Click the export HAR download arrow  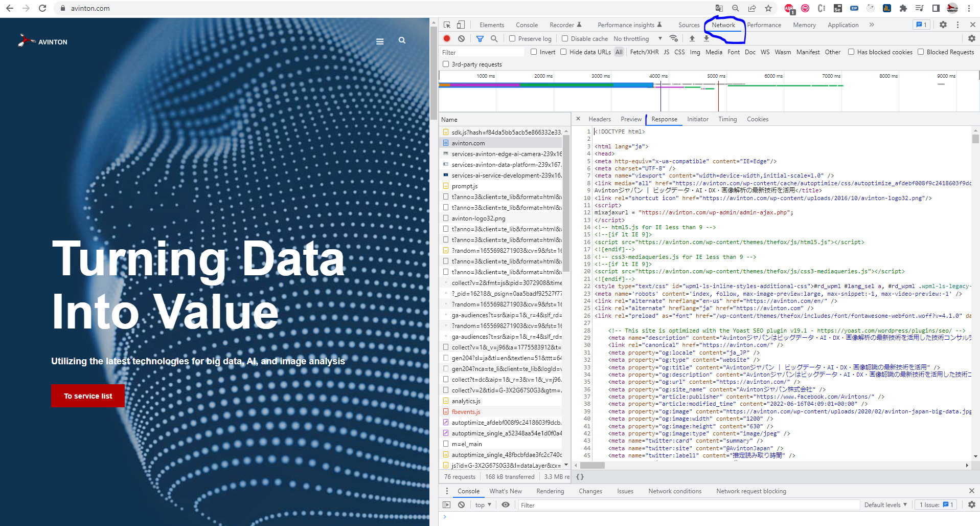(x=706, y=38)
